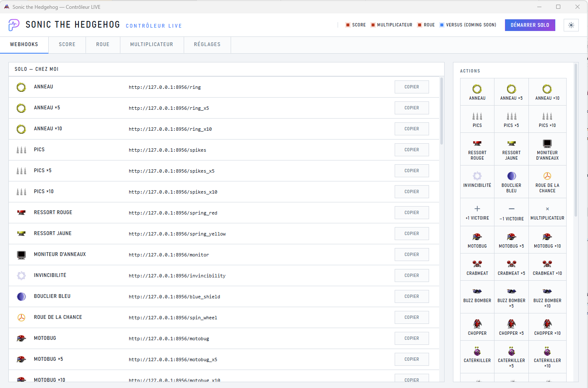588x388 pixels.
Task: Copy the Roue de la Chance webhook
Action: 412,318
